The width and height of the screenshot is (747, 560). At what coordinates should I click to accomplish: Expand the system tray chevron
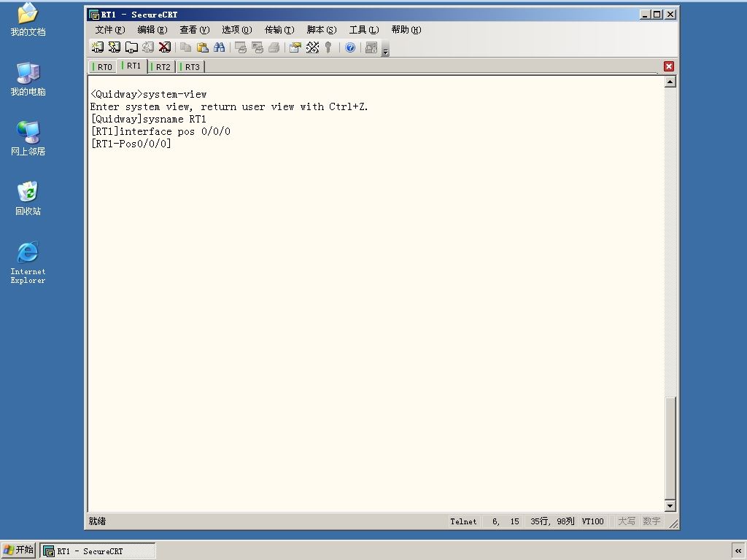(738, 551)
